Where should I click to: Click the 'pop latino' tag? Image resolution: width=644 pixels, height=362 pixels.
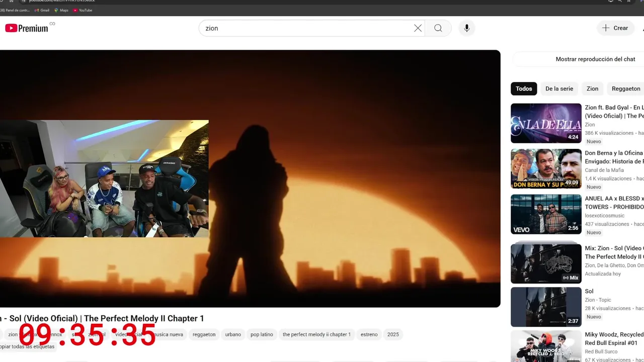(262, 334)
